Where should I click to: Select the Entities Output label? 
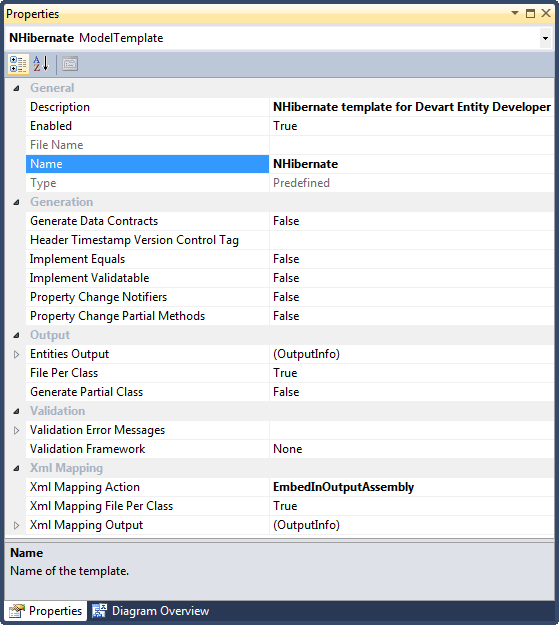tap(69, 354)
